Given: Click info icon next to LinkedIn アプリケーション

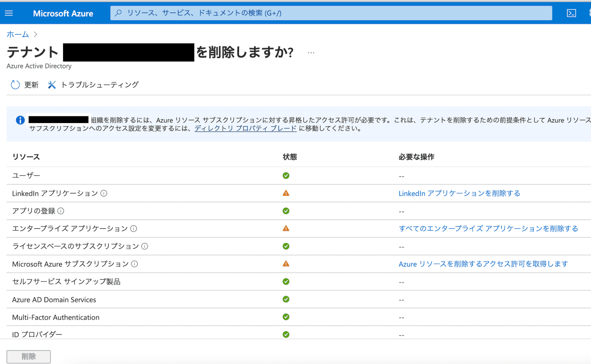Looking at the screenshot, I should pos(104,193).
